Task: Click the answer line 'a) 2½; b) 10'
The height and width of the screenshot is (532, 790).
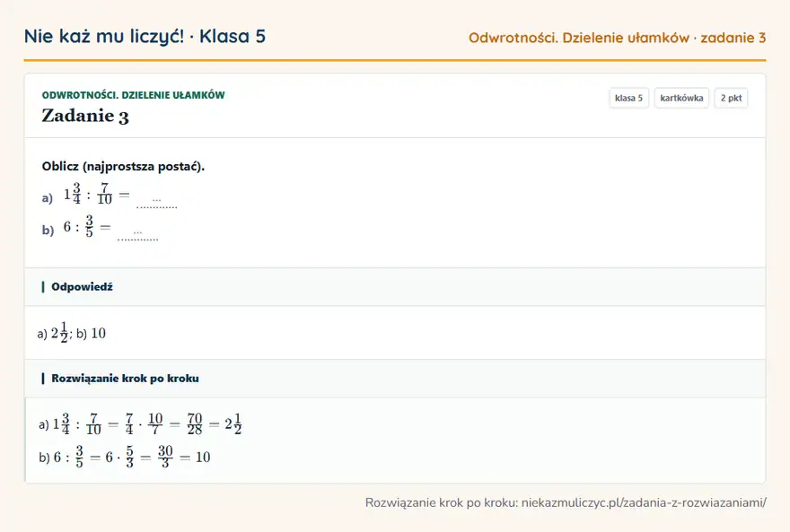Action: click(72, 333)
